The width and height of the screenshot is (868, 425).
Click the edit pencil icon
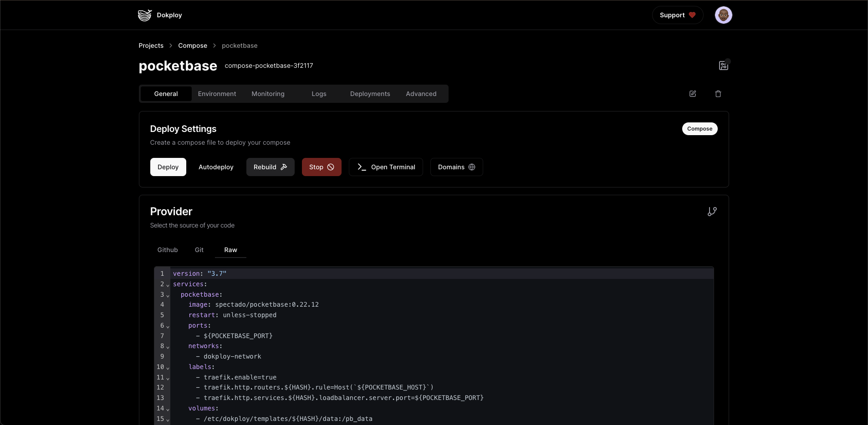(x=693, y=94)
